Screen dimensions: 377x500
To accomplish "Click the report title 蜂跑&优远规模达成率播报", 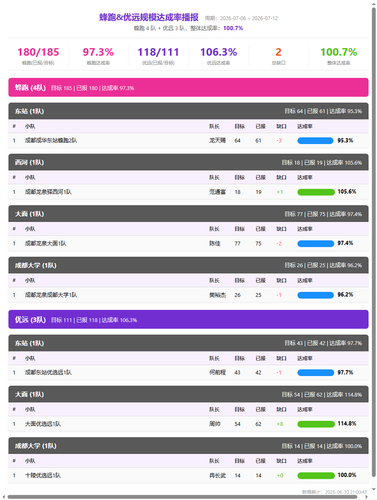I will [149, 17].
